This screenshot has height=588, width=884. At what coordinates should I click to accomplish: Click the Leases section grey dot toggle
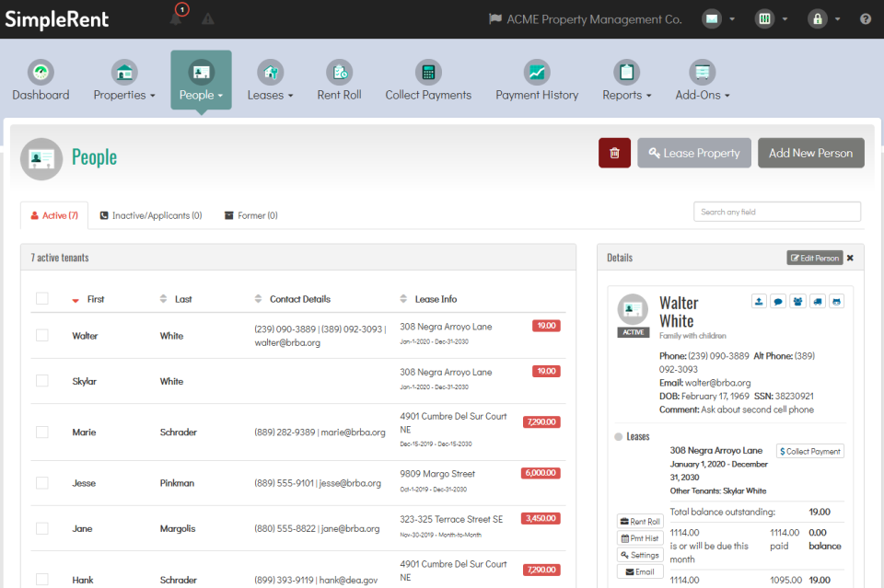(619, 436)
